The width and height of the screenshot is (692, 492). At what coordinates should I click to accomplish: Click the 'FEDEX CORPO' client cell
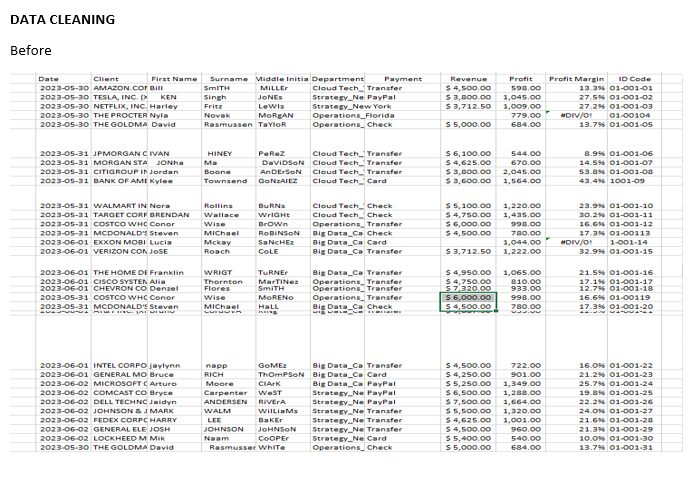120,420
